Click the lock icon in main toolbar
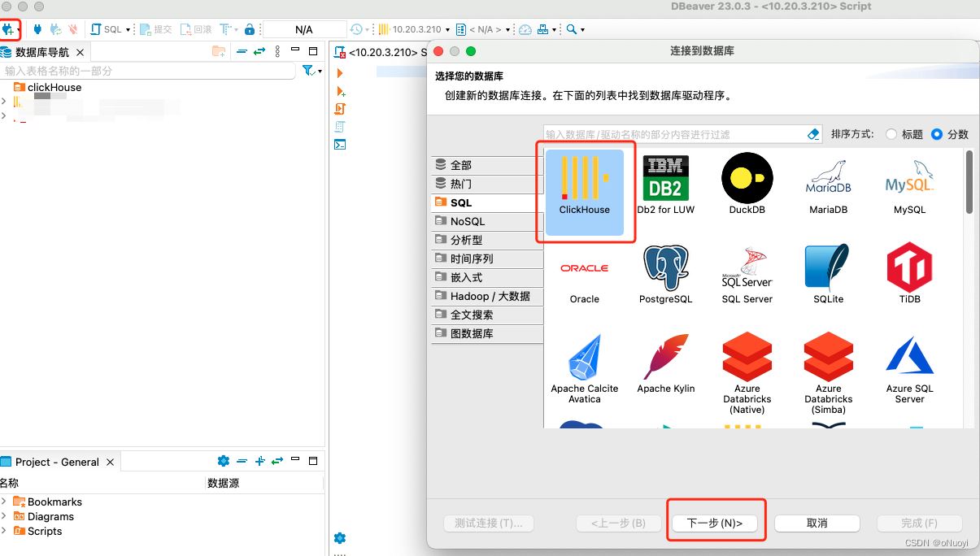Viewport: 980px width, 556px height. coord(250,29)
